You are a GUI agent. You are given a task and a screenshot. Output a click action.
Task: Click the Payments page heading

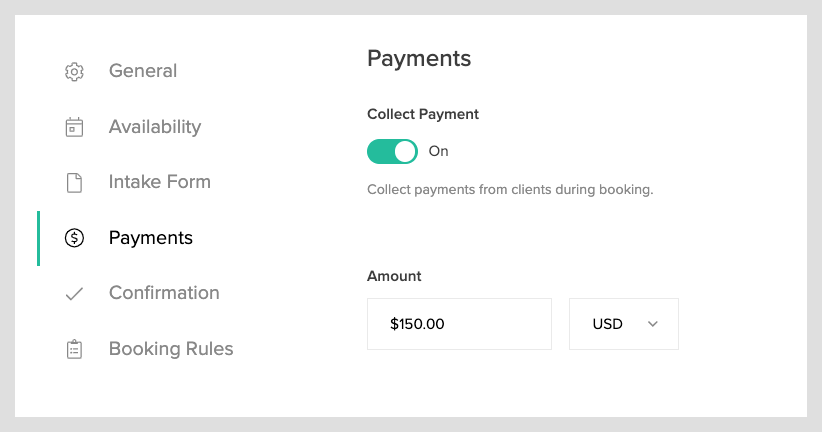tap(419, 58)
